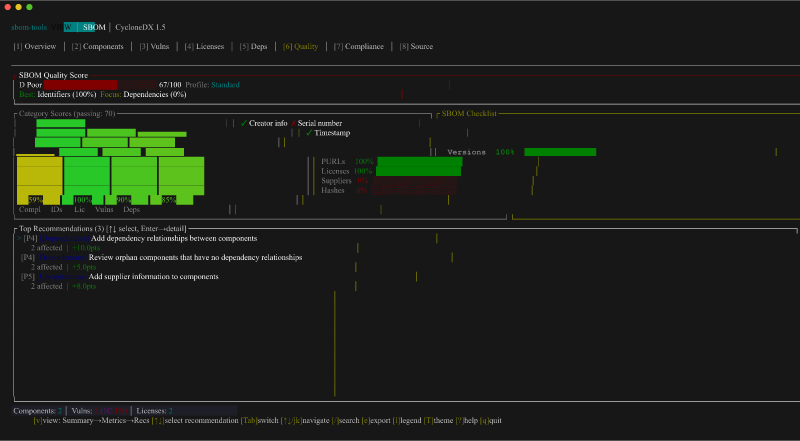Screen dimensions: 800x441
Task: Open the Deps tab
Action: [254, 47]
